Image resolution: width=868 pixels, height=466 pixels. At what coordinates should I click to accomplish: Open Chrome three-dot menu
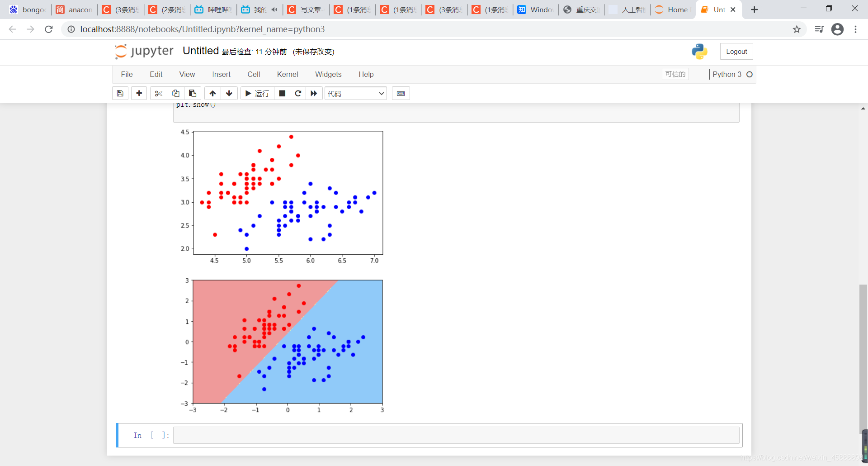click(x=855, y=29)
